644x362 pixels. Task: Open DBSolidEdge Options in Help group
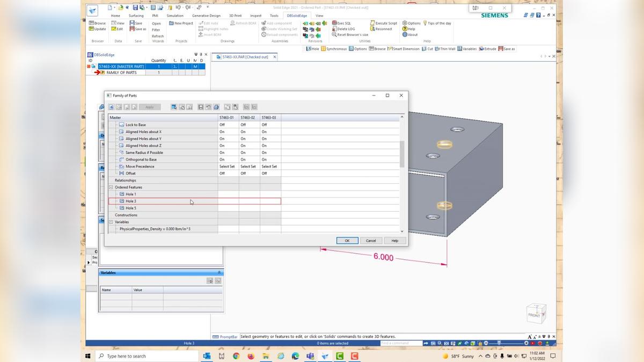click(x=412, y=23)
